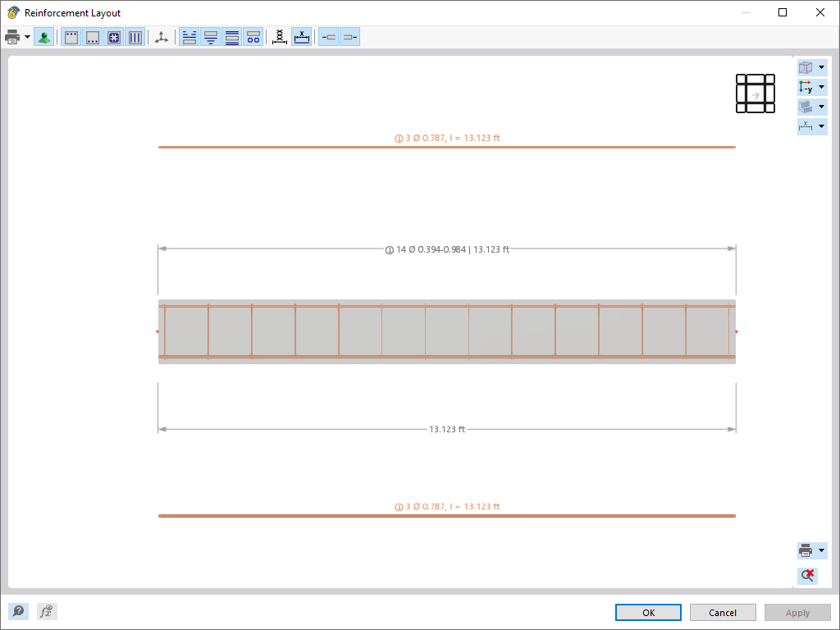
Task: Click the graphic print icon at bottom right
Action: pos(806,550)
